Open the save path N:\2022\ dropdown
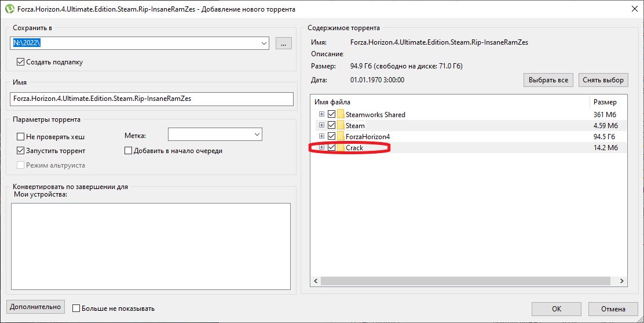Image resolution: width=644 pixels, height=323 pixels. [264, 43]
